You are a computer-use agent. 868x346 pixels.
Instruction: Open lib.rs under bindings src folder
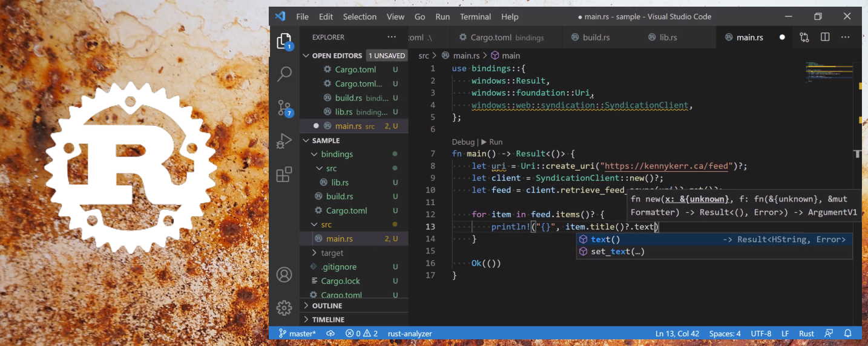[353, 182]
